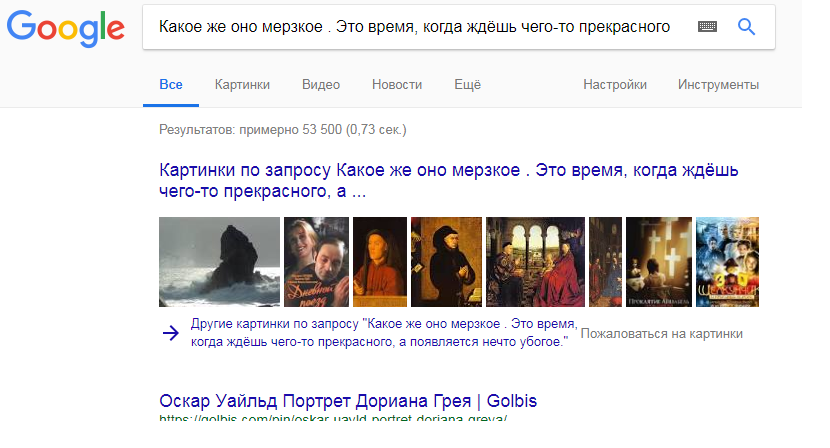This screenshot has width=830, height=448.
Task: Open the glowing crosses poster thumbnail
Action: tap(659, 262)
